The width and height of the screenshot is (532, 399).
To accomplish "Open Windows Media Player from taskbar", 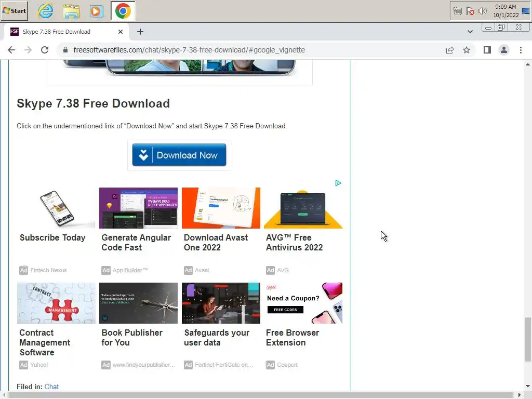I will click(x=96, y=11).
